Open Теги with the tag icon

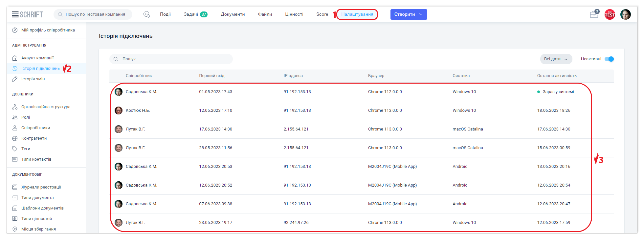coord(26,149)
